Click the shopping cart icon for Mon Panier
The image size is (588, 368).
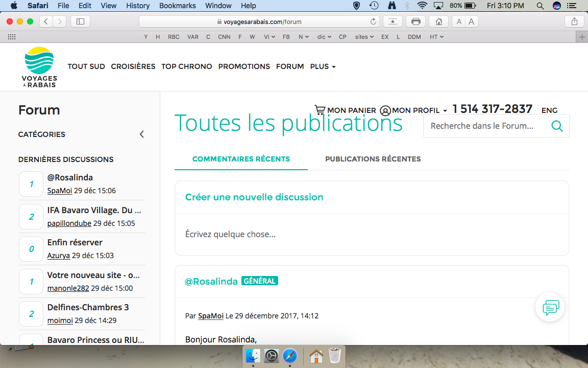[320, 110]
